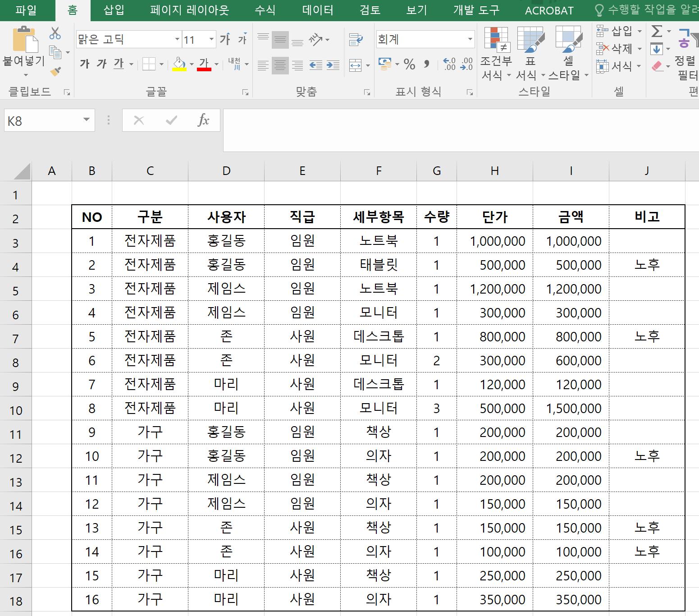Open the 맞춤 group dialog launcher
Screen dimensions: 699x616
pos(367,92)
